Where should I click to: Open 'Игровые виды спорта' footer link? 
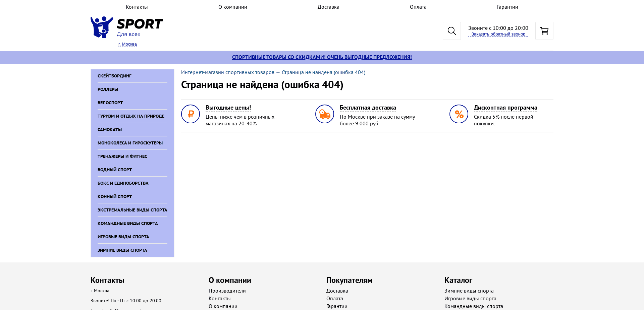click(x=470, y=298)
